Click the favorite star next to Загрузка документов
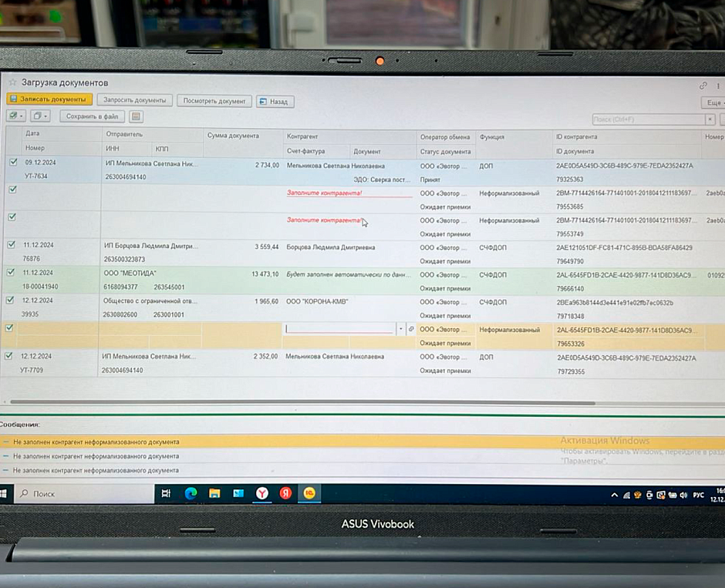This screenshot has width=725, height=588. (13, 82)
